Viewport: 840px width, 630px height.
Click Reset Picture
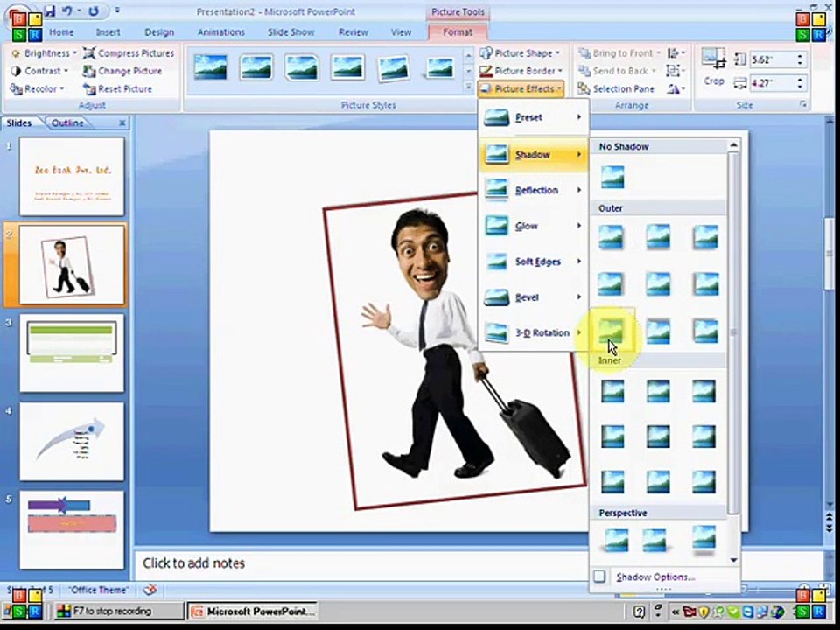118,89
